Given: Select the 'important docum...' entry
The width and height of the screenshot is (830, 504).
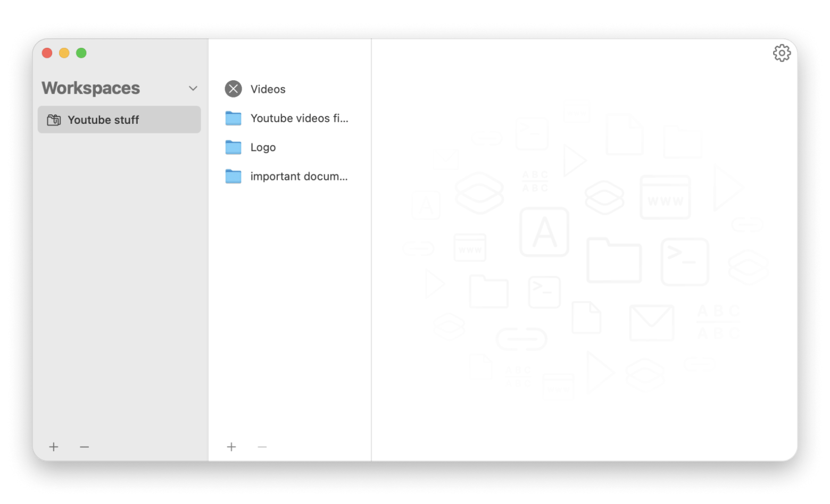Looking at the screenshot, I should click(298, 177).
